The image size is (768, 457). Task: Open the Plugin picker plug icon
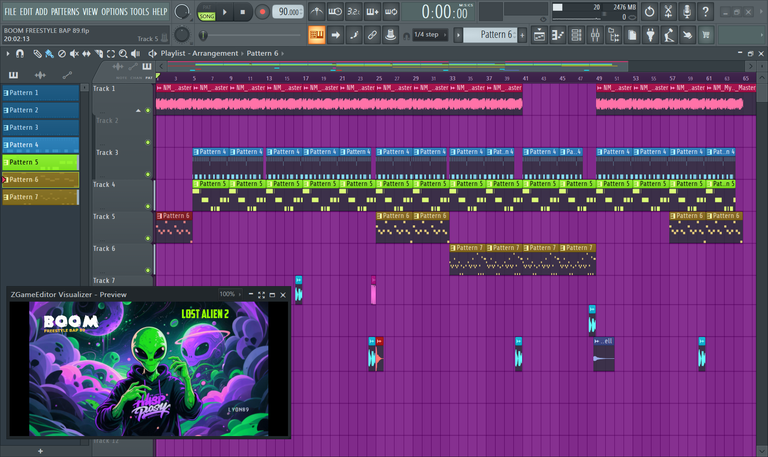click(x=650, y=35)
